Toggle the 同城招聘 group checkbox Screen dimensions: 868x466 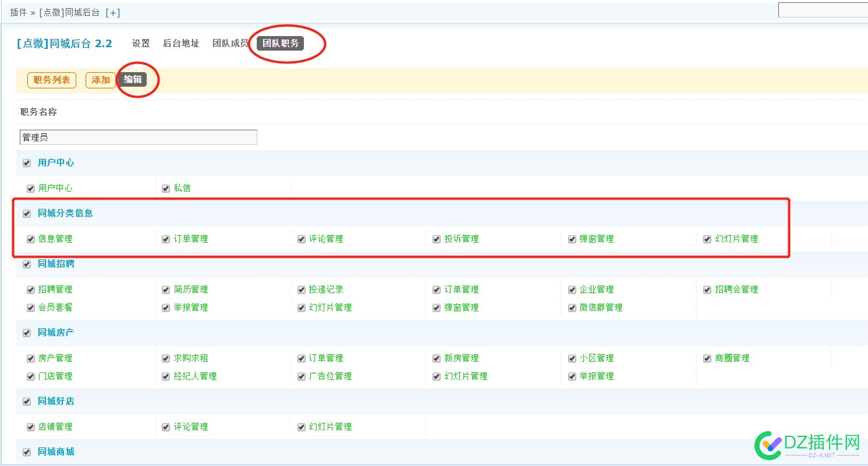[x=27, y=265]
